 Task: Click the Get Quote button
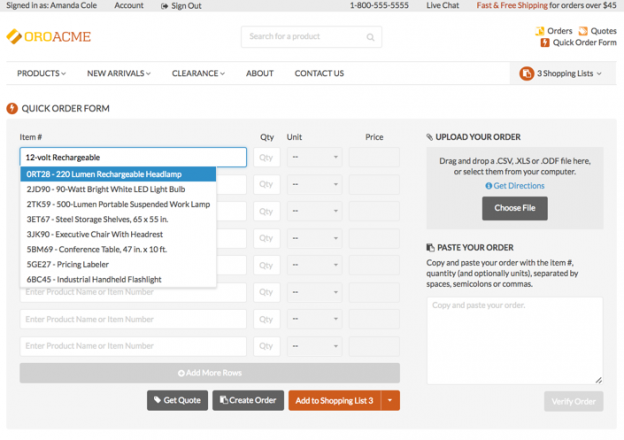point(177,400)
